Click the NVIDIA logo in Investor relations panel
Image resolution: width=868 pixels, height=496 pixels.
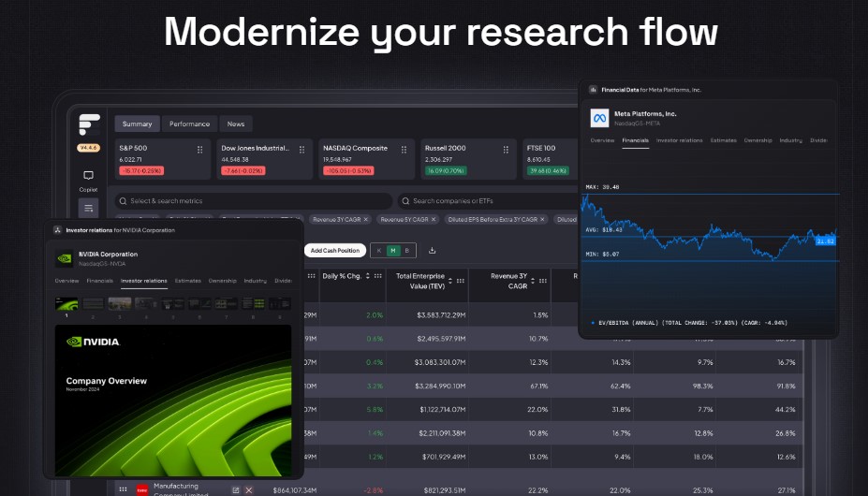pos(65,258)
